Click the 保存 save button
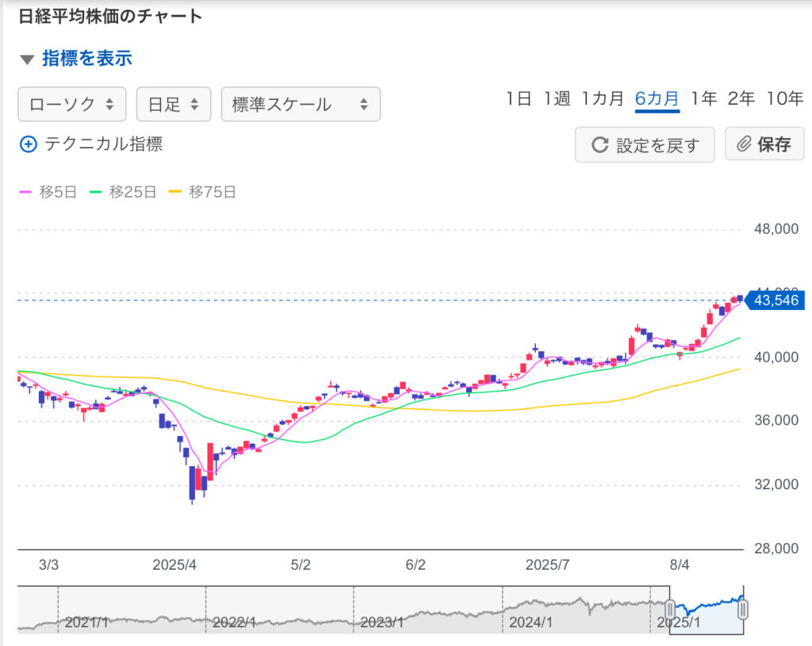The image size is (812, 646). point(764,144)
